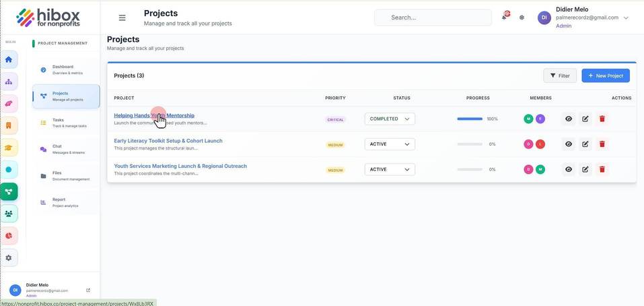Image resolution: width=644 pixels, height=306 pixels.
Task: Delete the Youth Services Marketing Launch project
Action: click(602, 169)
